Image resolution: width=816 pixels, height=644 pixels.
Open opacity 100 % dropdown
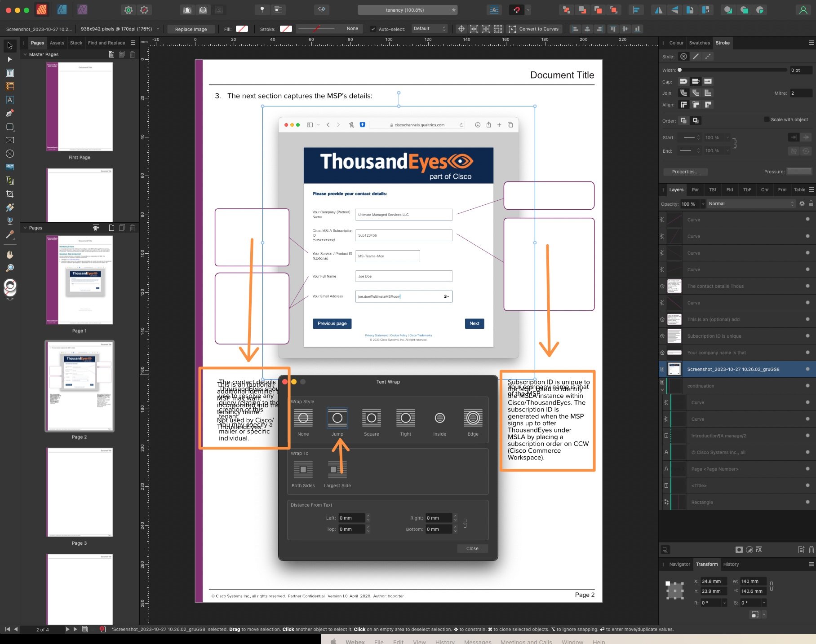[703, 204]
